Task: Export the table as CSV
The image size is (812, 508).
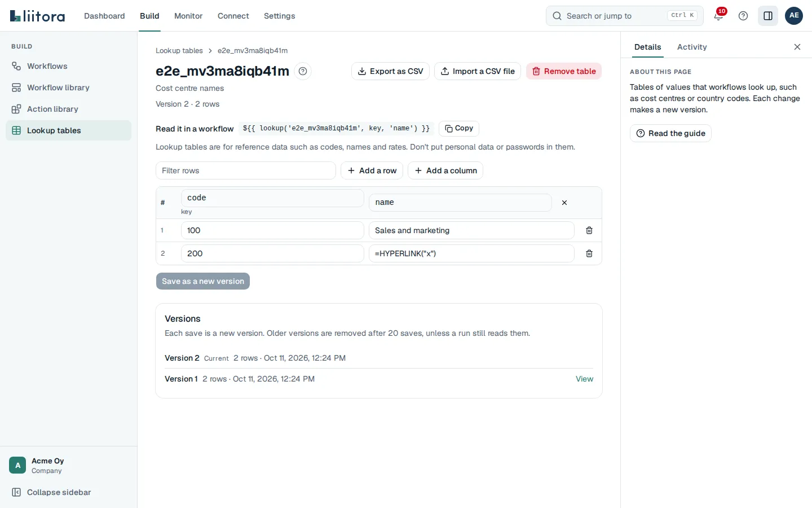Action: [x=390, y=71]
